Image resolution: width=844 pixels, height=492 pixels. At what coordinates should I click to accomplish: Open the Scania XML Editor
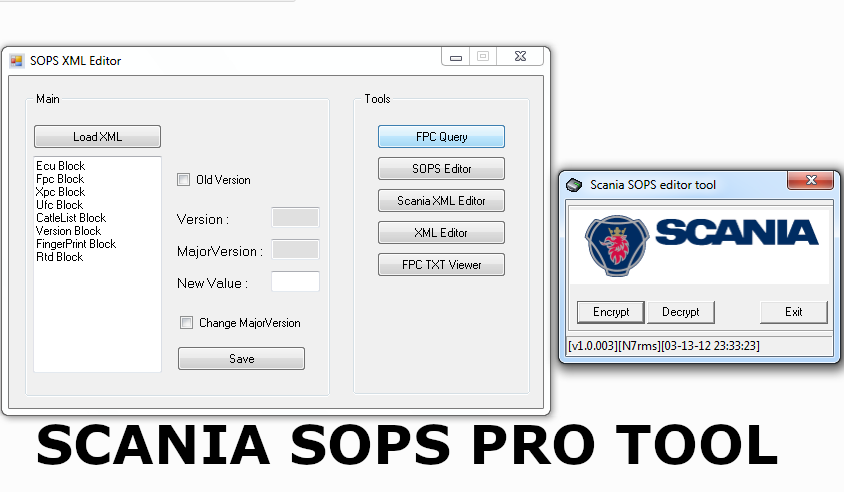click(441, 201)
